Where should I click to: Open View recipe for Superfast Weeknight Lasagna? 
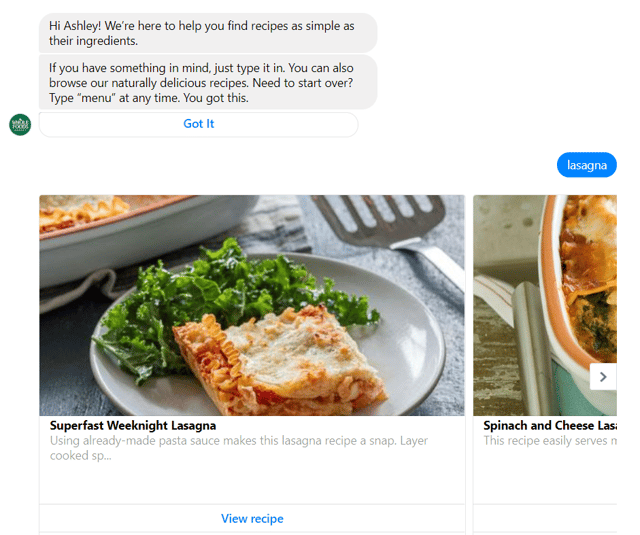point(252,519)
